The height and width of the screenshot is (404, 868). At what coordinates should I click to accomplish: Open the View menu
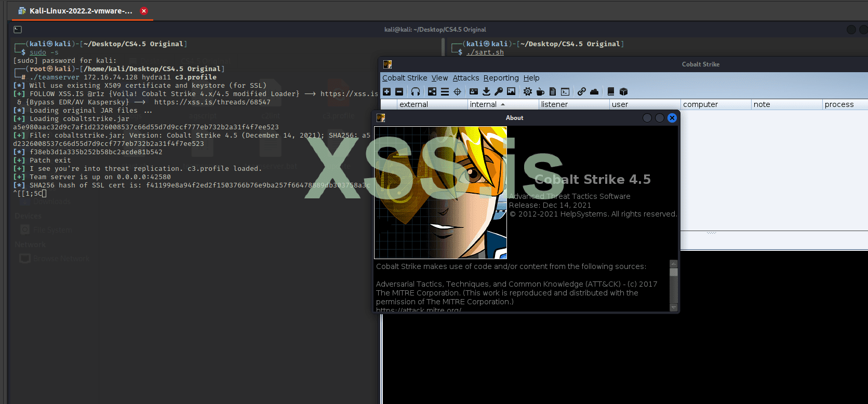pyautogui.click(x=439, y=78)
